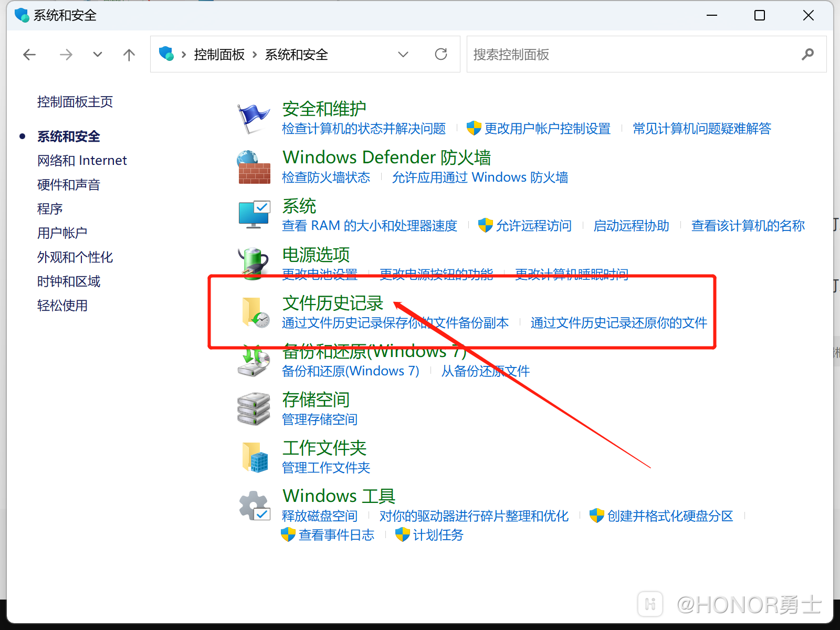The width and height of the screenshot is (840, 630).
Task: Click the Work Folders icon
Action: click(255, 457)
